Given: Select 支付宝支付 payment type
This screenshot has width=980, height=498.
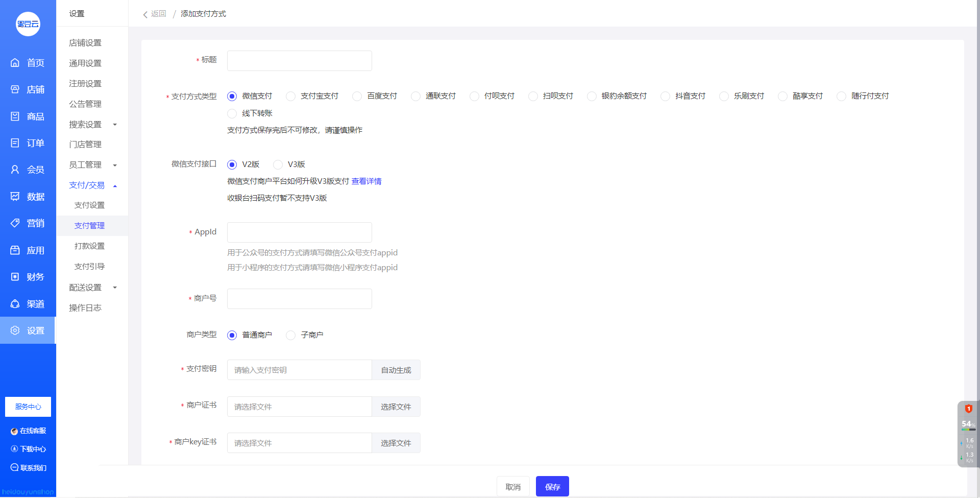Looking at the screenshot, I should click(x=290, y=96).
